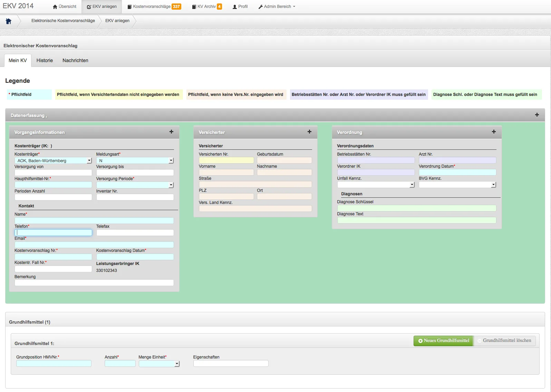Screen dimensions: 551x392
Task: Toggle Vorgangsinformationen panel plus icon
Action: pyautogui.click(x=171, y=132)
